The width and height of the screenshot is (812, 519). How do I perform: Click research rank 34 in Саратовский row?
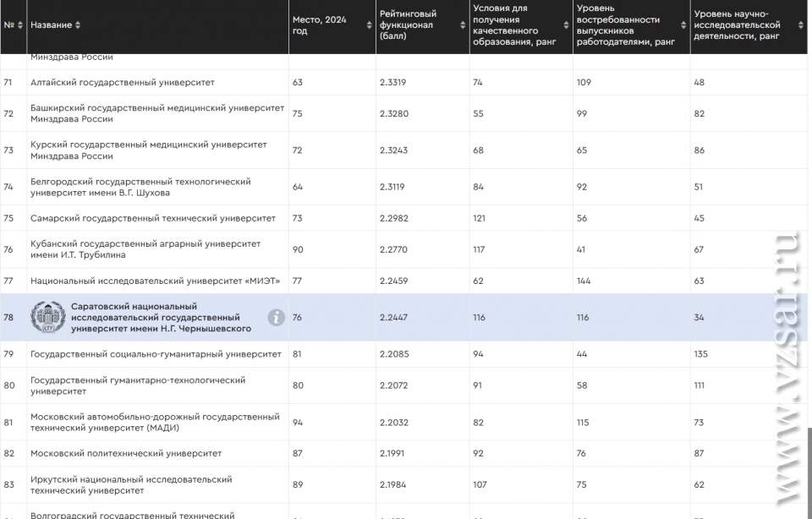tap(699, 317)
